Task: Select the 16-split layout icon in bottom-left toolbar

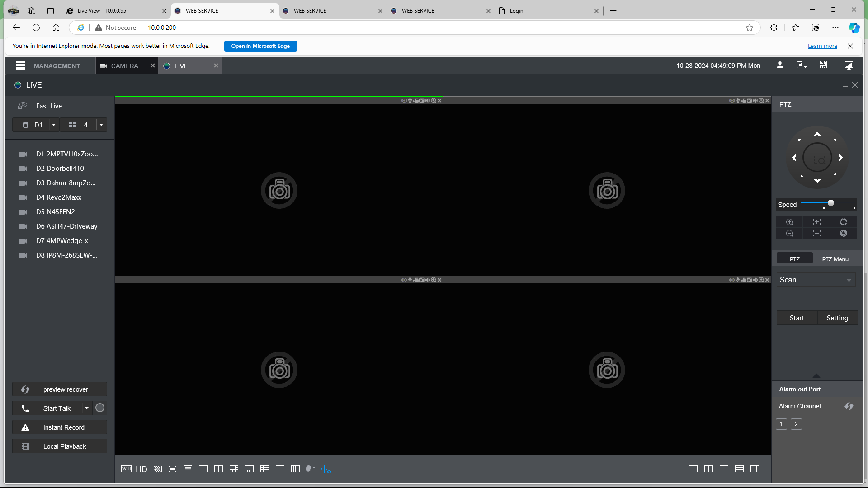Action: pyautogui.click(x=295, y=469)
